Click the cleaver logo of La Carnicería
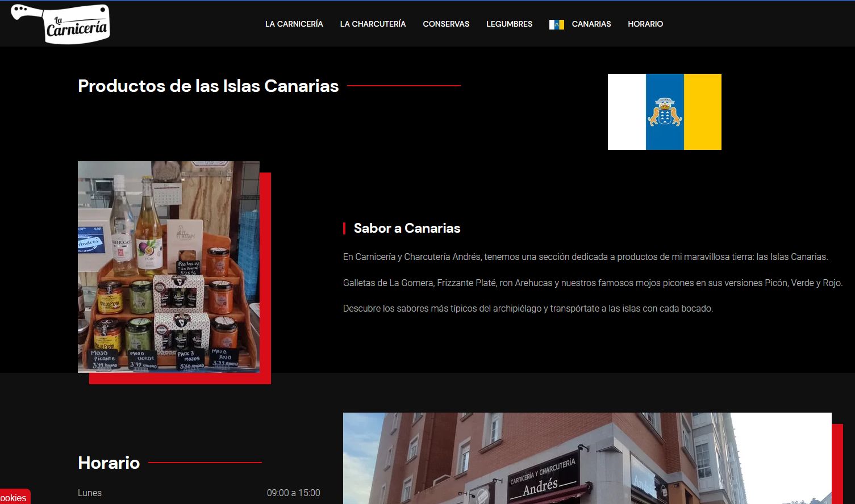Screen dimensions: 855x504 tap(60, 24)
